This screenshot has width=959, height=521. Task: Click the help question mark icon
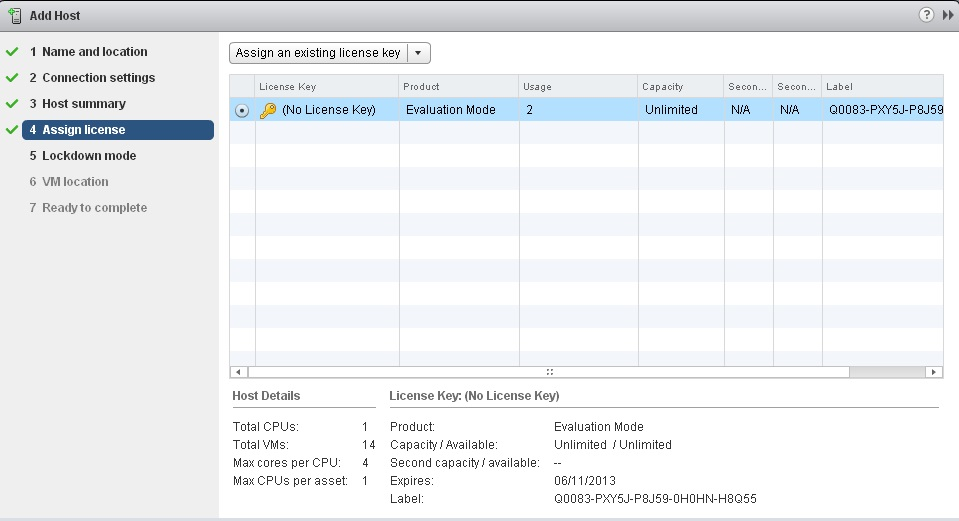[925, 15]
